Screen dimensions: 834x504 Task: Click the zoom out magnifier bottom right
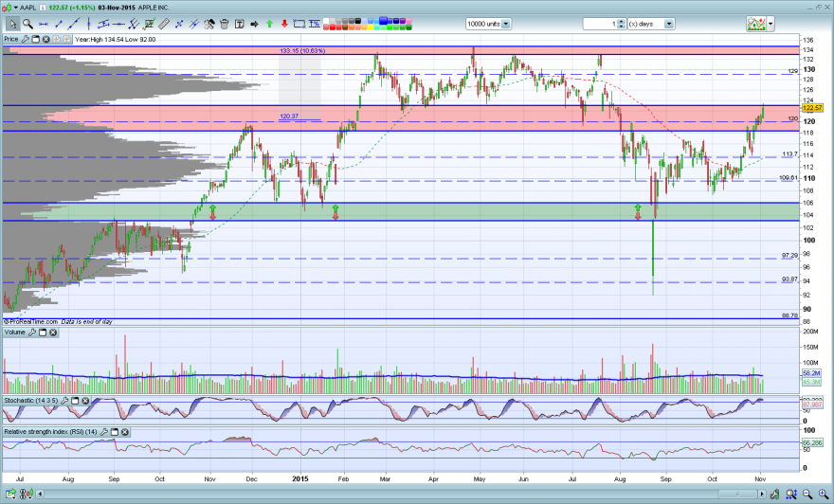click(807, 494)
